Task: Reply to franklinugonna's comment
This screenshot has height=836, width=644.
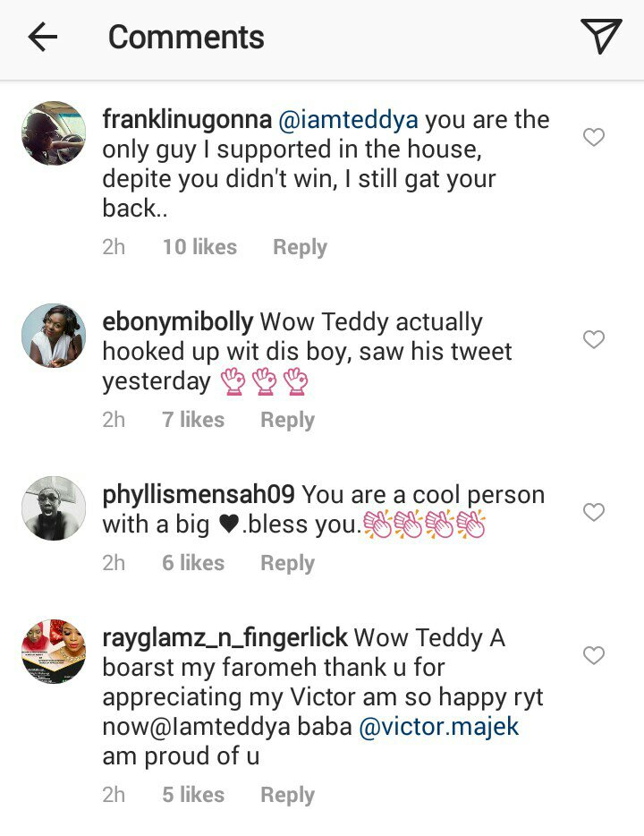Action: tap(300, 247)
